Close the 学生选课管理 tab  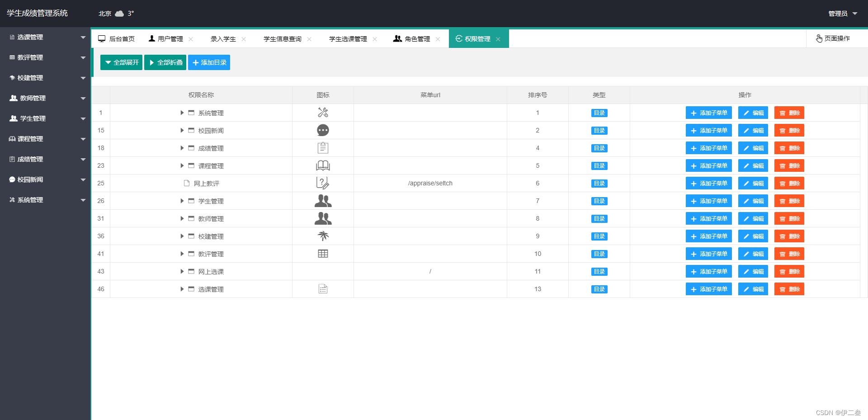[x=375, y=39]
